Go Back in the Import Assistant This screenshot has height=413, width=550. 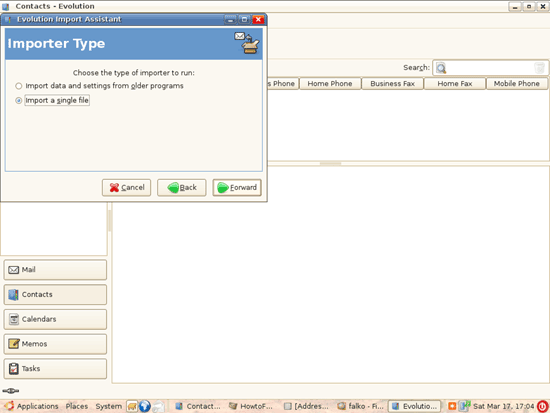click(x=182, y=188)
